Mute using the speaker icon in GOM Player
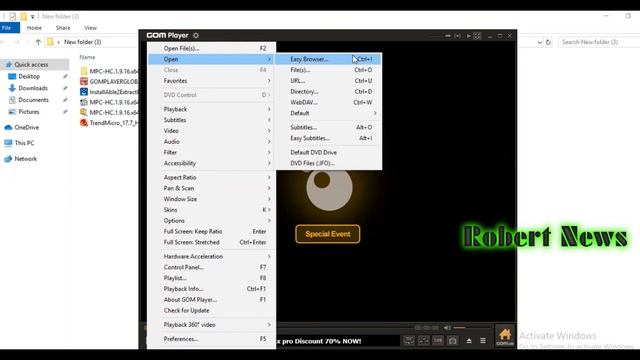640x360 pixels. (x=447, y=327)
